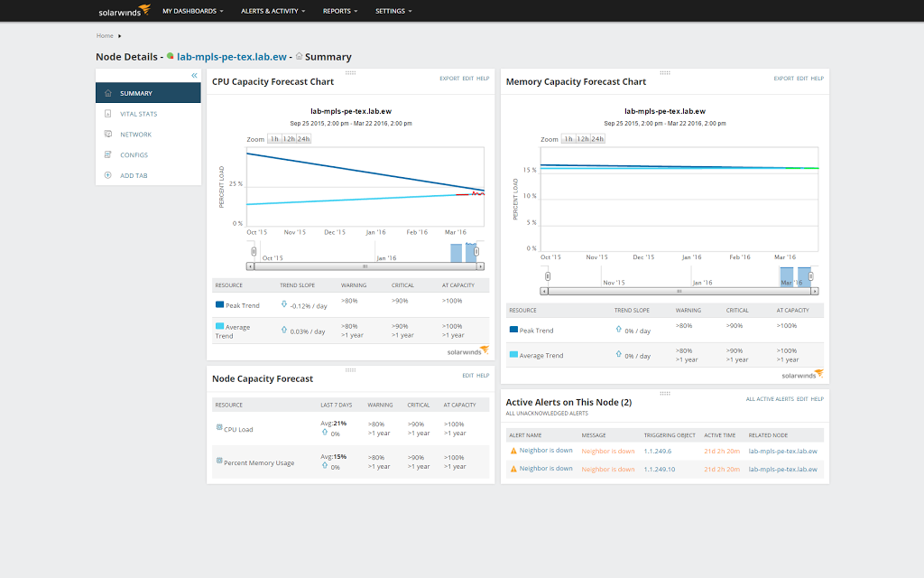Image resolution: width=924 pixels, height=578 pixels.
Task: Expand the MY DASHBOARDS dropdown
Action: click(189, 11)
